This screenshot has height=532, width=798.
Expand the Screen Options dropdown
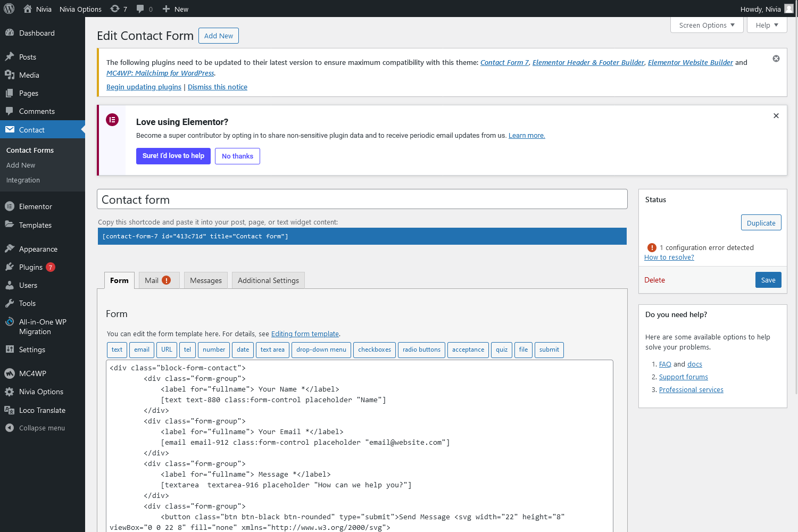pos(706,25)
